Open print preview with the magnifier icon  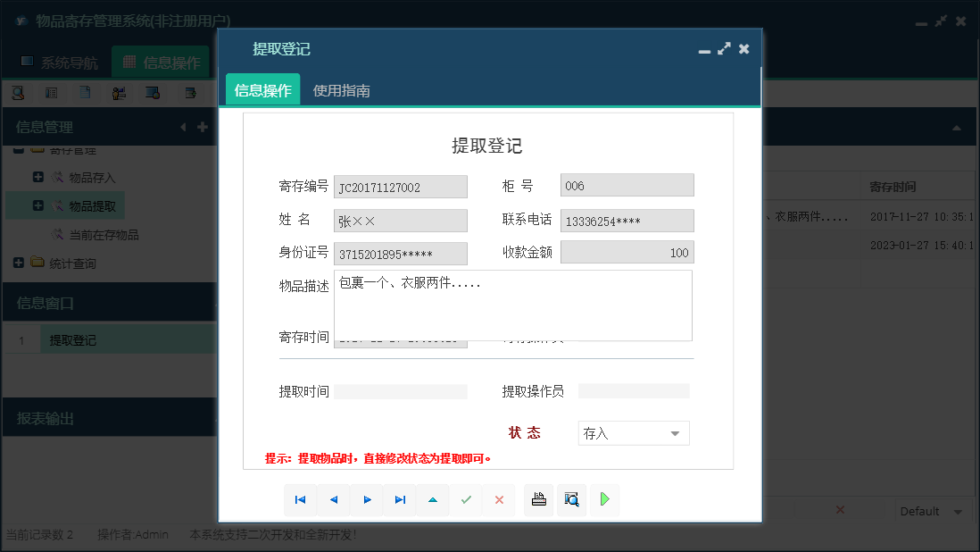(x=571, y=500)
